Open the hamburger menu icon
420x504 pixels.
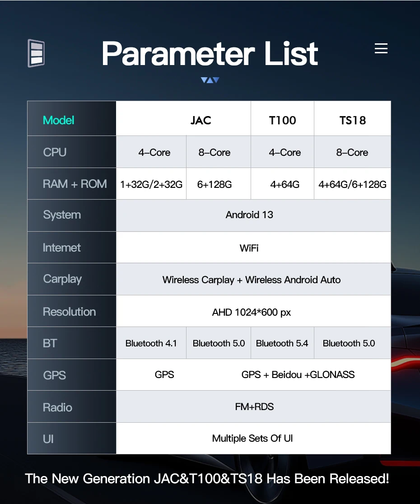pyautogui.click(x=381, y=48)
